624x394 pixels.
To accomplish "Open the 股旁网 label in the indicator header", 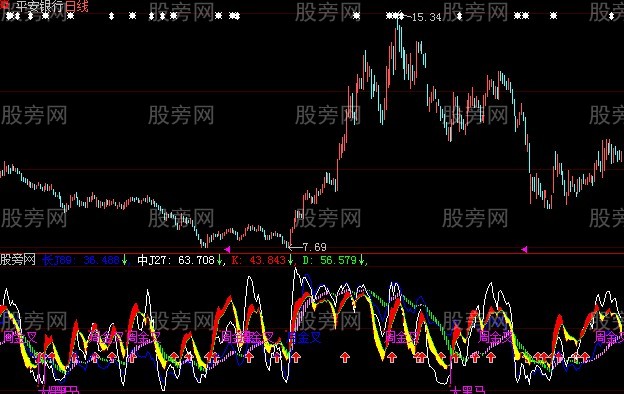I will point(18,260).
